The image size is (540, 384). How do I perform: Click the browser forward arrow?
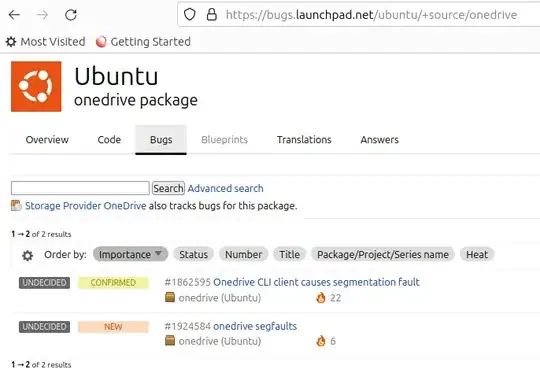tap(43, 15)
